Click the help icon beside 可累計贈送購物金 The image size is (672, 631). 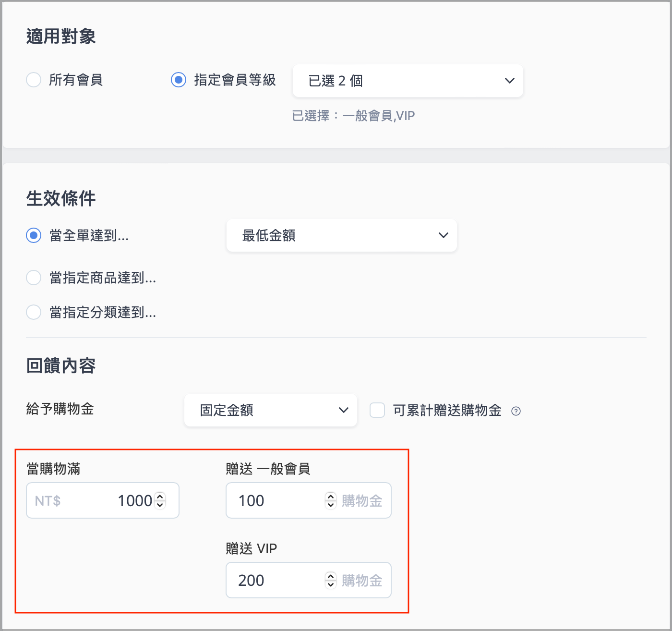coord(516,411)
